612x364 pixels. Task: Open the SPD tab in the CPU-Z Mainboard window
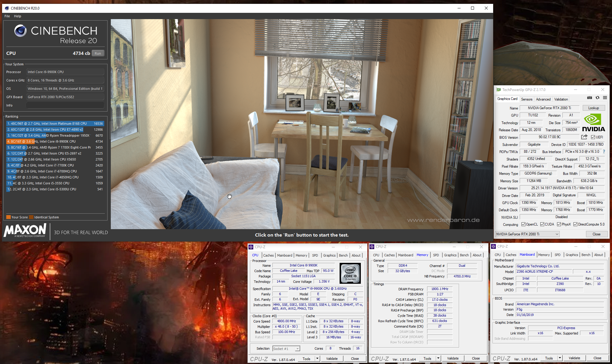[557, 255]
